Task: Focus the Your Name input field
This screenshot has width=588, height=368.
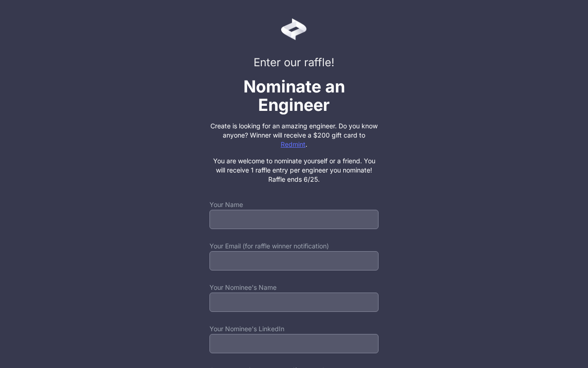Action: (x=294, y=219)
